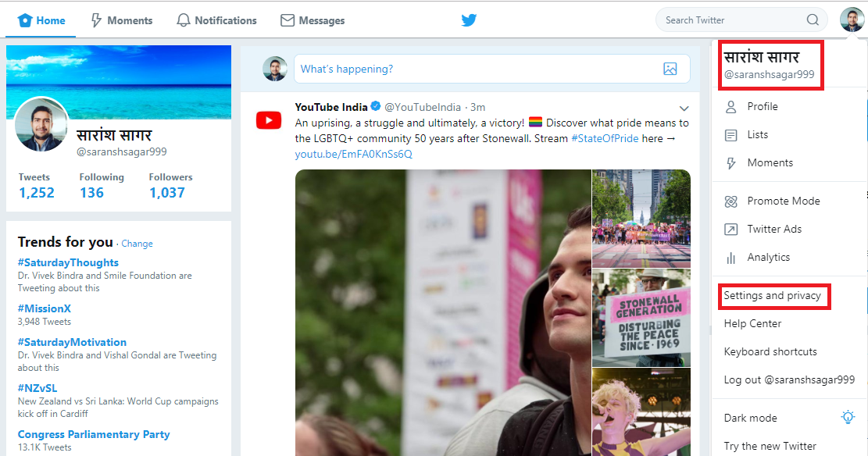Click the Home house icon

tap(25, 20)
